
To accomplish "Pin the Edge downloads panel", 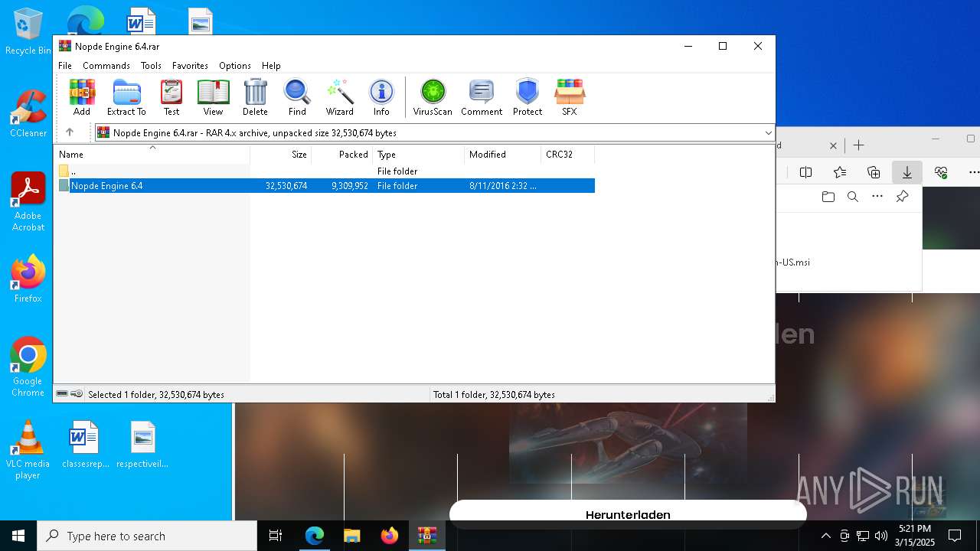I will (902, 197).
